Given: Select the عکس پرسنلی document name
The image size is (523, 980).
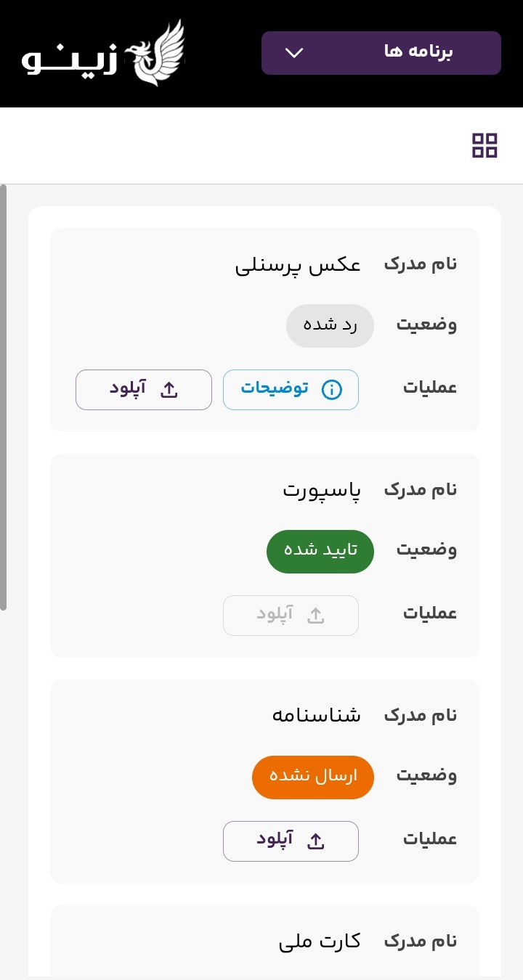Looking at the screenshot, I should click(x=298, y=264).
